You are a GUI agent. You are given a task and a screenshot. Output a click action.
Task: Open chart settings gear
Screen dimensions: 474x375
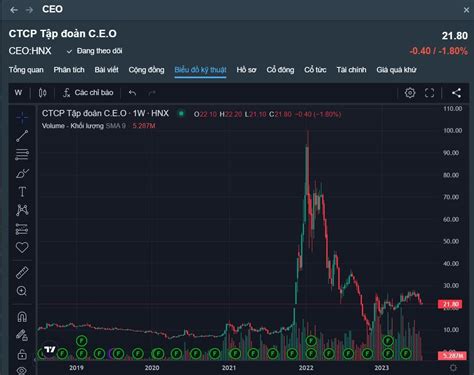coord(410,93)
